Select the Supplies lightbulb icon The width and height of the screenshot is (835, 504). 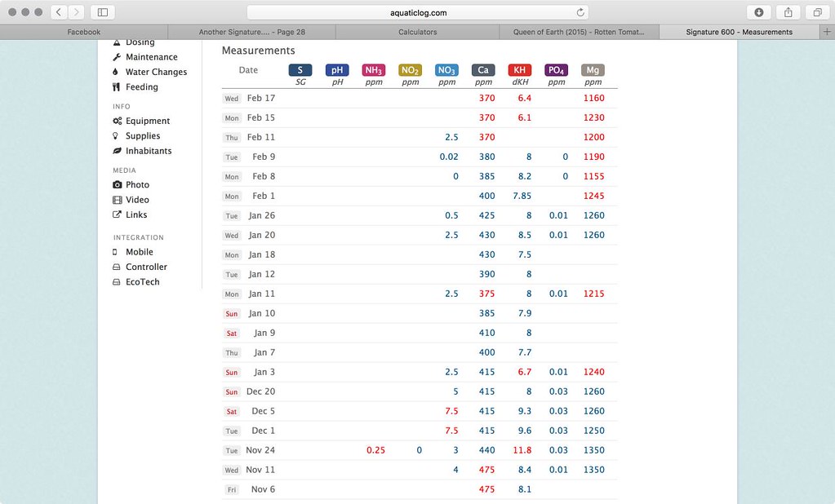tap(117, 136)
